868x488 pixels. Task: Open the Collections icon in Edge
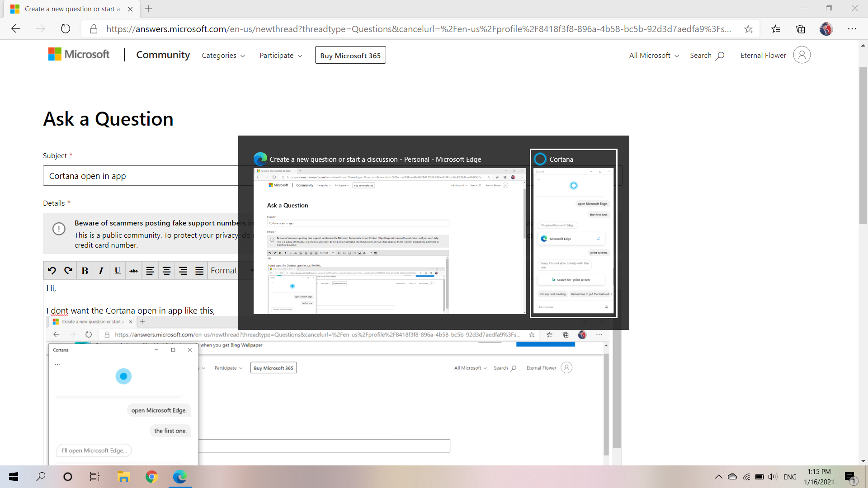coord(801,29)
